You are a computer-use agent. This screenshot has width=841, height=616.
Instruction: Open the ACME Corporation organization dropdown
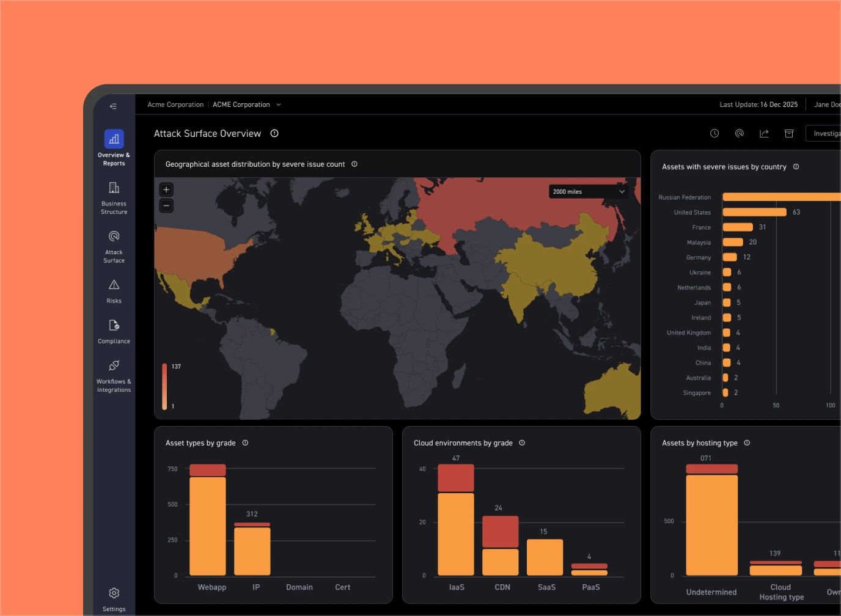click(247, 105)
